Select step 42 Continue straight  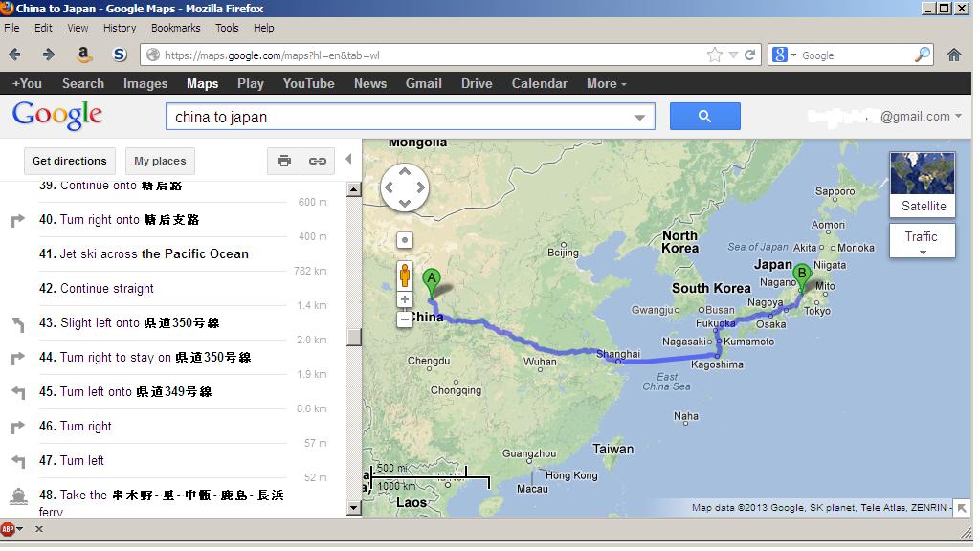(x=97, y=289)
